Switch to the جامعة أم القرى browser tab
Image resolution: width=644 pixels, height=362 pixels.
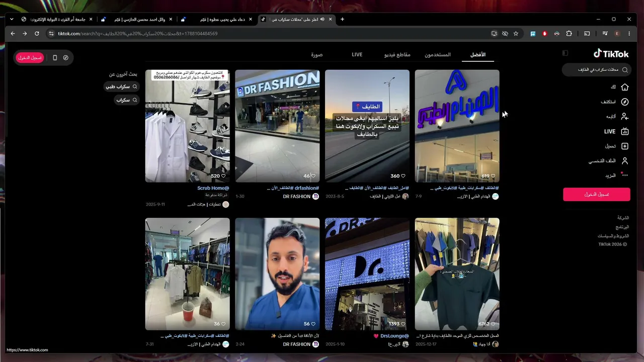pos(57,19)
